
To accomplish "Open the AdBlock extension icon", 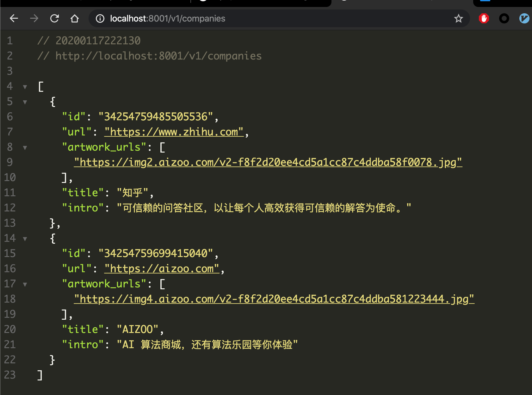I will pos(484,18).
